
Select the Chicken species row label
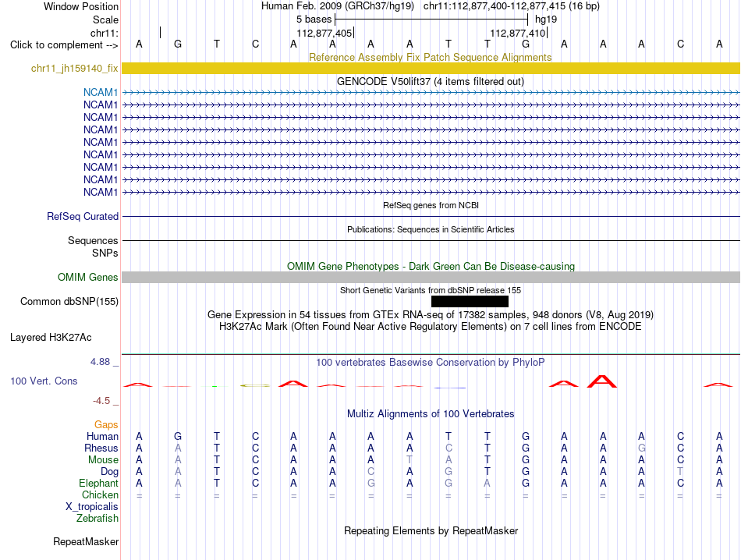pyautogui.click(x=100, y=494)
